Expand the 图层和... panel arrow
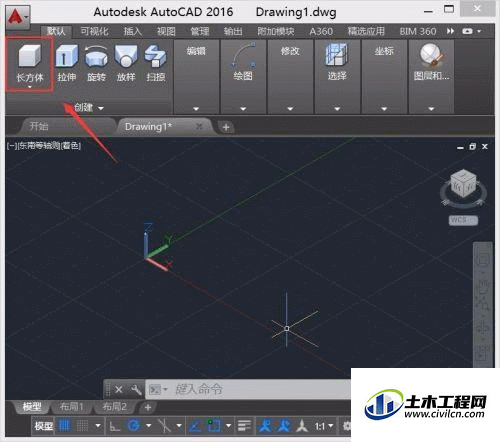Screen dimensions: 500x442 tap(431, 109)
